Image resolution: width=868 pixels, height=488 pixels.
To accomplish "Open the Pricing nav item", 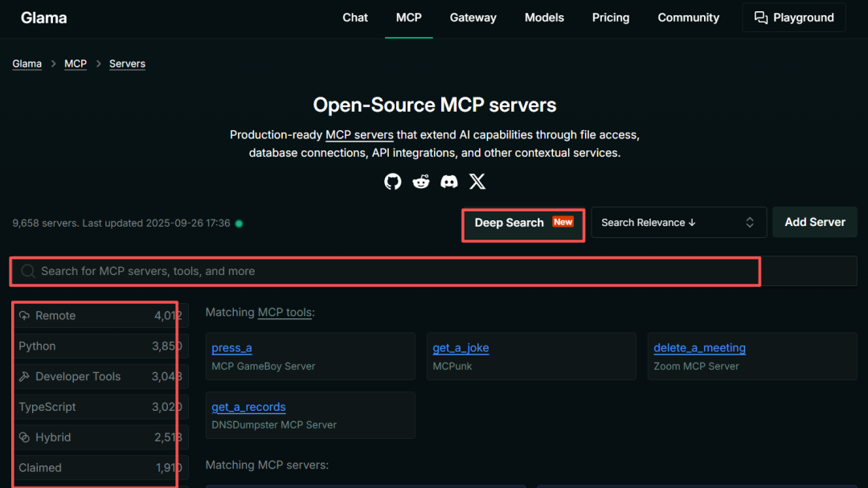I will coord(611,18).
